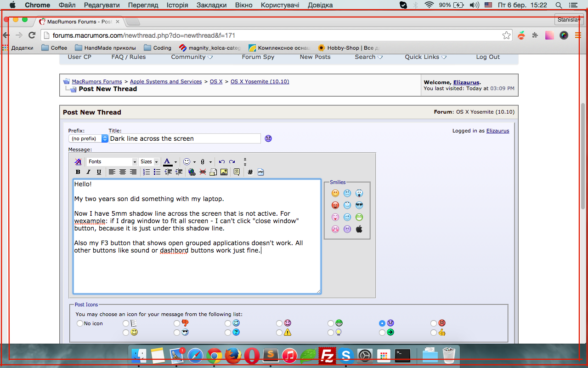Open the New Posts link
Image resolution: width=588 pixels, height=368 pixels.
pos(315,57)
